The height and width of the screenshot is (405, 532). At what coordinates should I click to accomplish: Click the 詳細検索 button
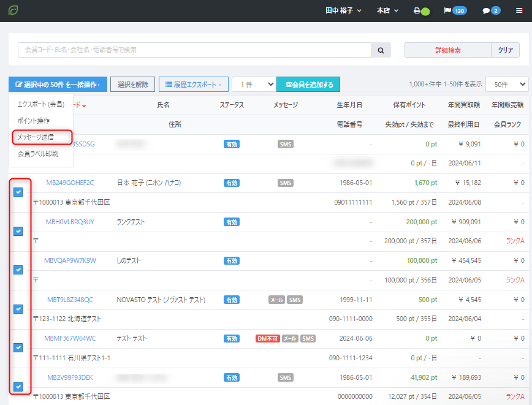pyautogui.click(x=448, y=50)
